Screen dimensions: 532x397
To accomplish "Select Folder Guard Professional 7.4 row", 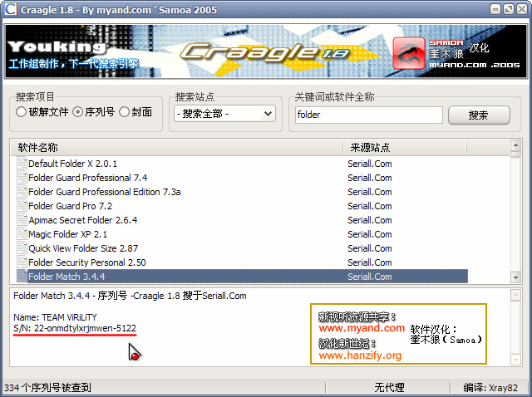I will pyautogui.click(x=242, y=178).
